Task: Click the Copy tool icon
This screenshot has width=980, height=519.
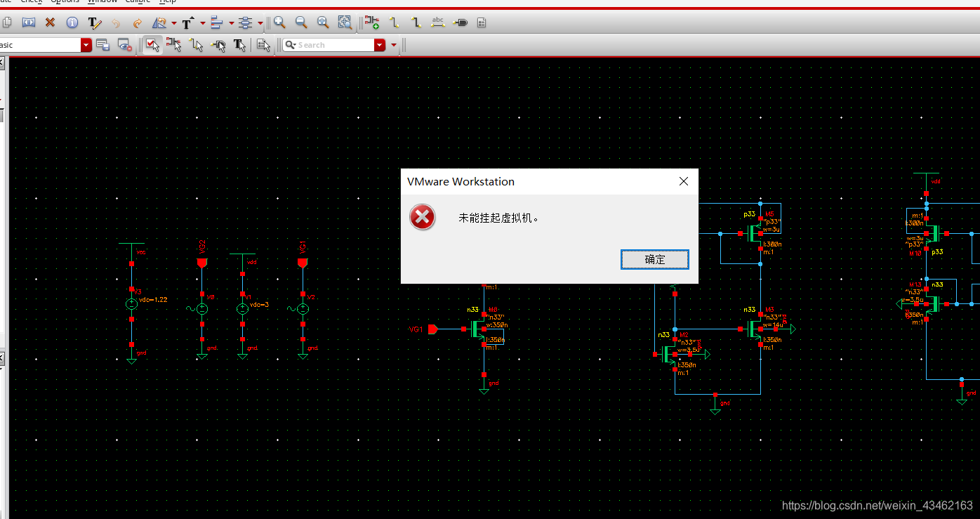Action: (x=7, y=22)
